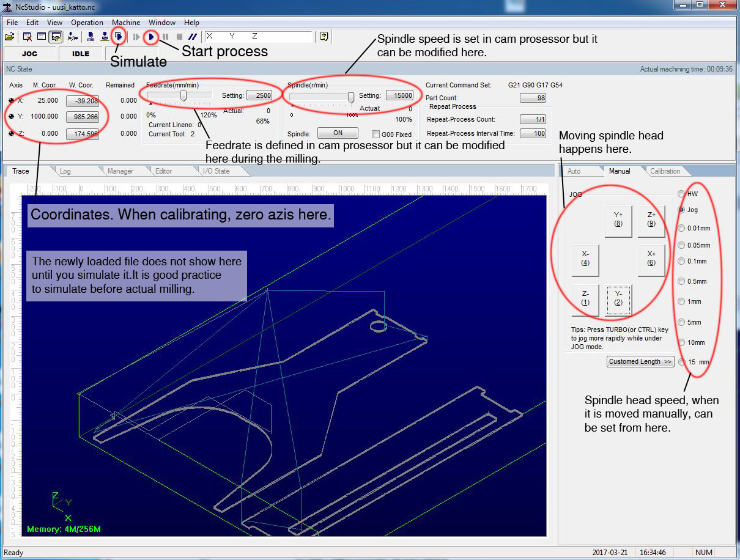Click the Customed Length >> button
740x560 pixels.
coord(640,362)
